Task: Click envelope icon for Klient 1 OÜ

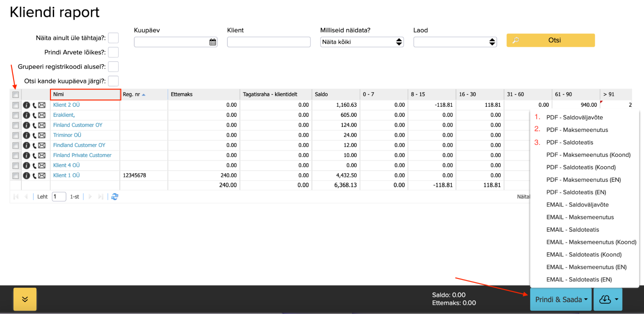Action: (42, 176)
